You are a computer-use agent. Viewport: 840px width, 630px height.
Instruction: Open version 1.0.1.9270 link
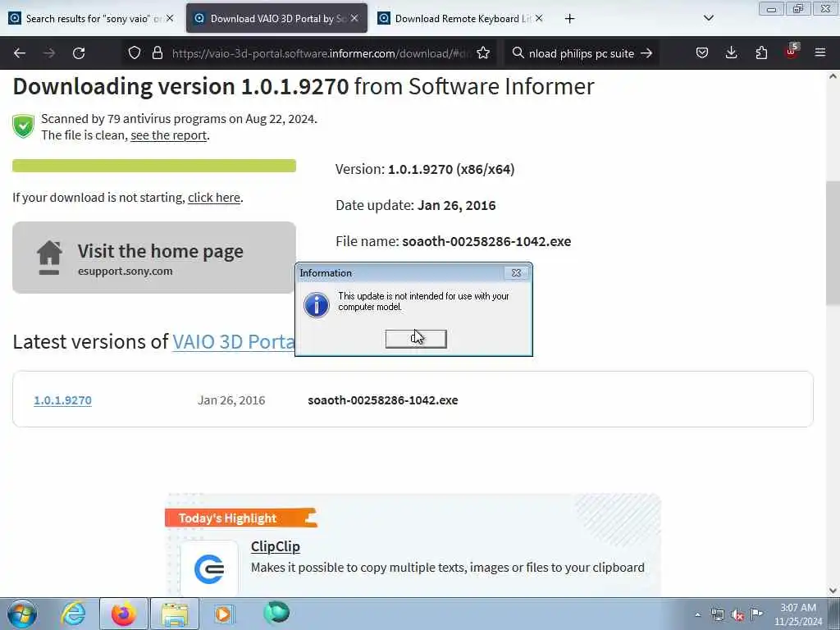62,400
